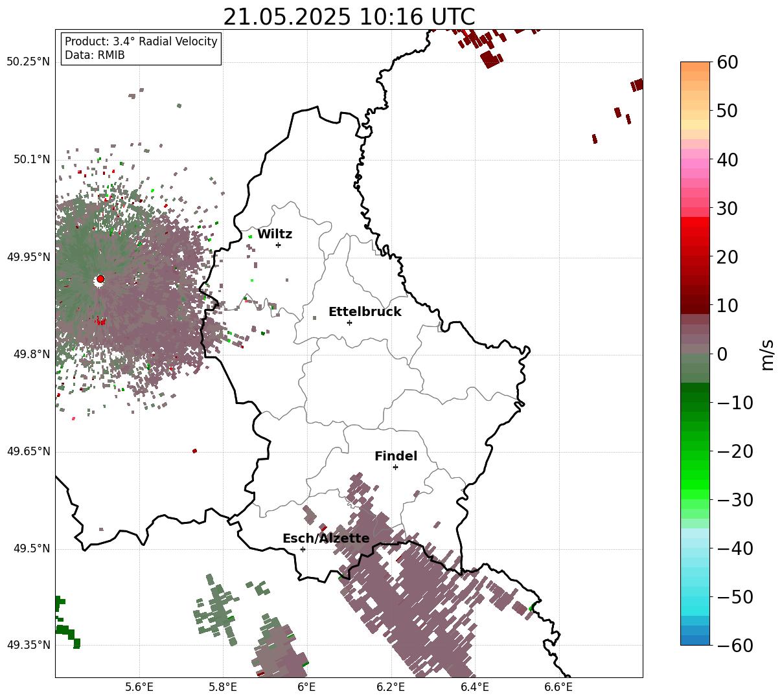Viewport: 782px width, 700px height.
Task: Click the 'Data: RMIB' label
Action: coord(95,56)
